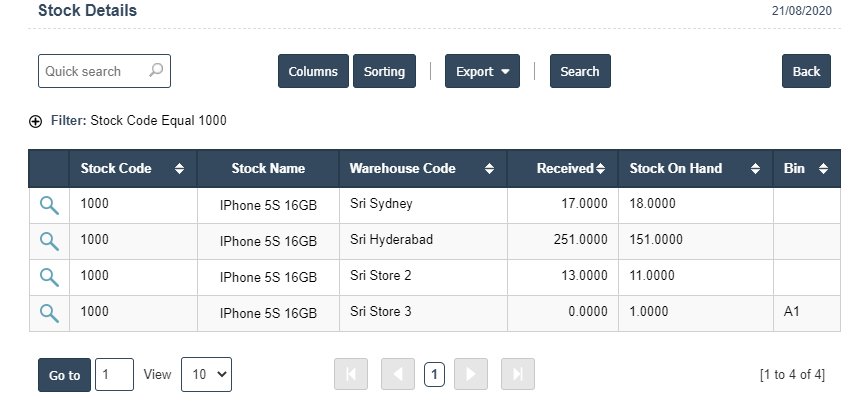This screenshot has width=853, height=408.
Task: Open the Columns settings button
Action: pos(313,71)
